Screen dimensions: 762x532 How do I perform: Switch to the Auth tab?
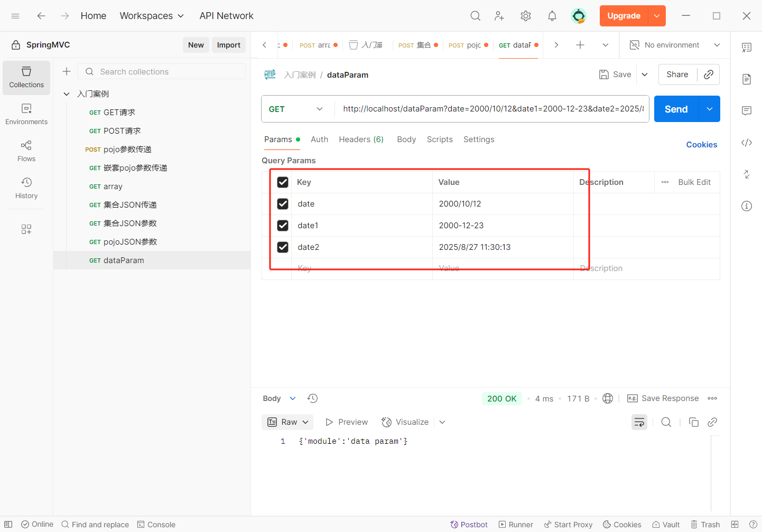pos(319,139)
